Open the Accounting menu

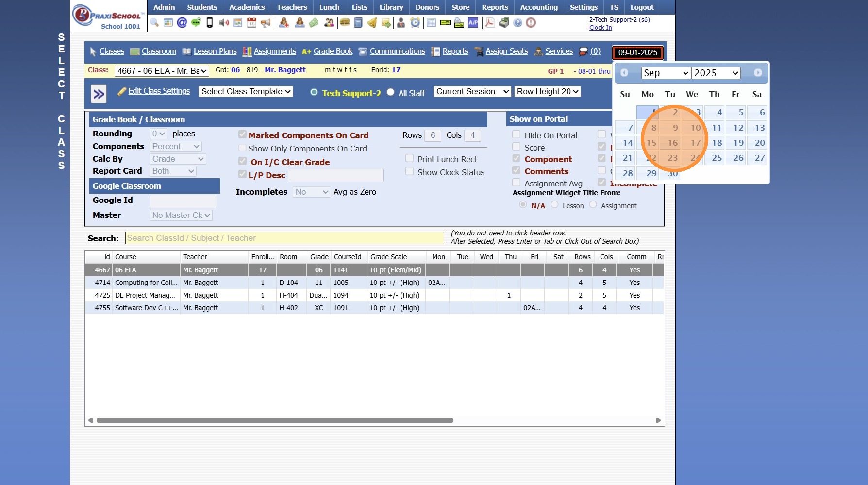(x=539, y=7)
